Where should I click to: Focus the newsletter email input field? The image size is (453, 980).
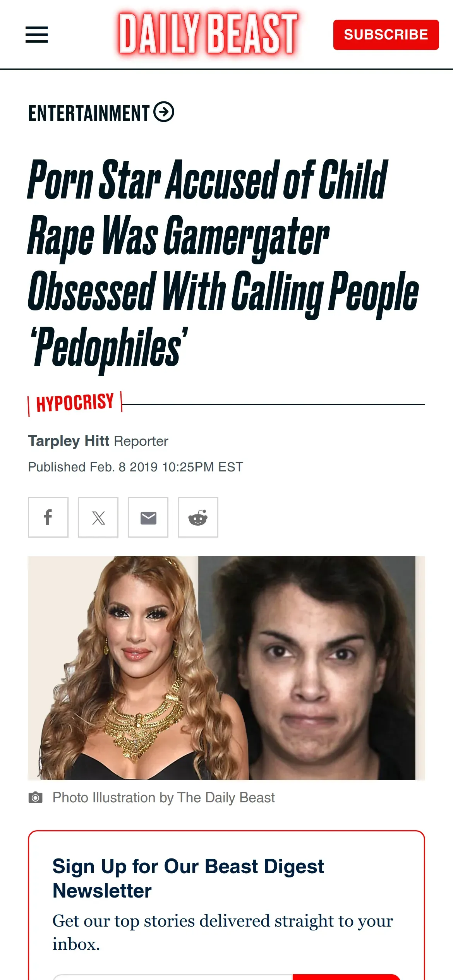(x=173, y=977)
